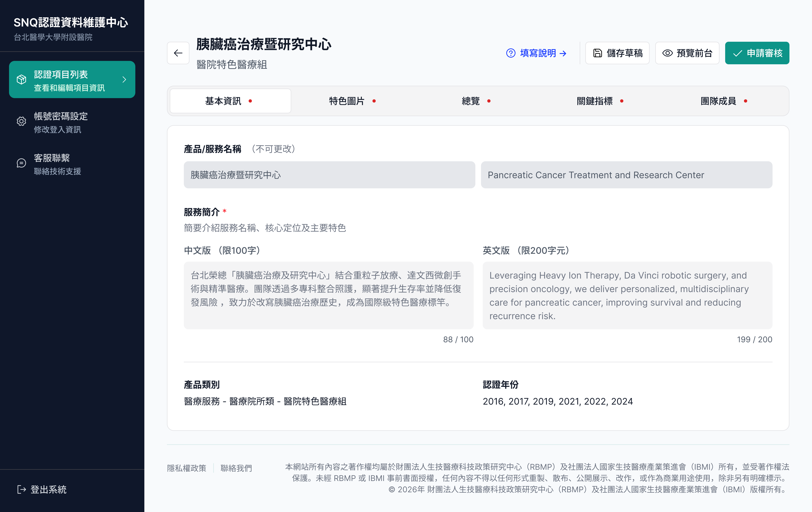812x512 pixels.
Task: Expand 認證項目列表 using its chevron
Action: [x=124, y=80]
